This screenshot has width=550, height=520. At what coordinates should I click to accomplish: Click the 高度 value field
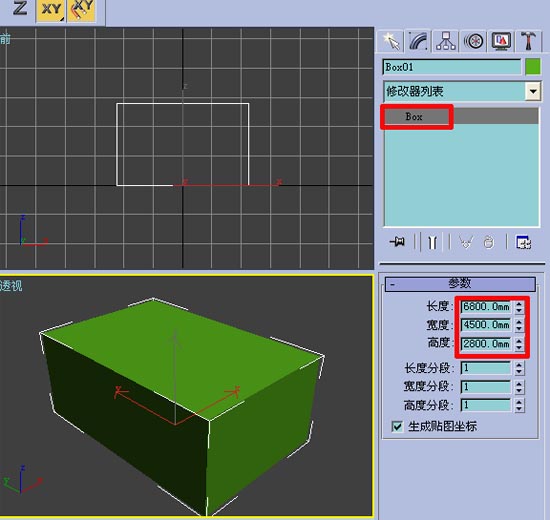pos(486,344)
